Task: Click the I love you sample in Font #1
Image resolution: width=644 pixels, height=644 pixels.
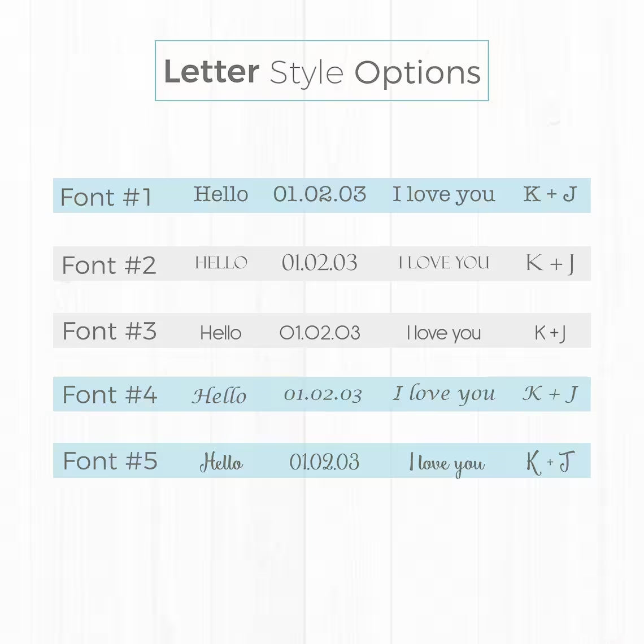Action: point(443,194)
